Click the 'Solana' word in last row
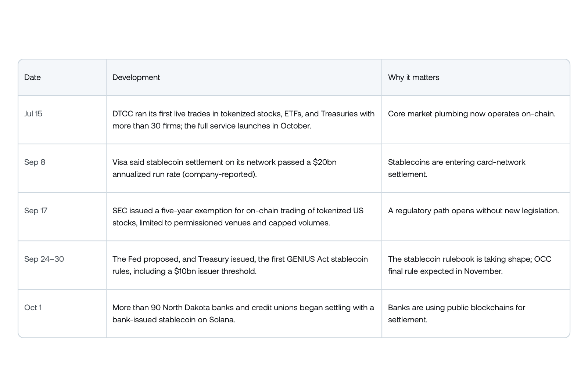The image size is (588, 373). 221,320
